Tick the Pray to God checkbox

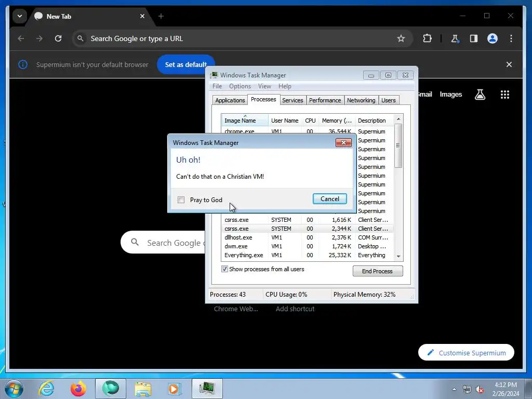point(181,200)
